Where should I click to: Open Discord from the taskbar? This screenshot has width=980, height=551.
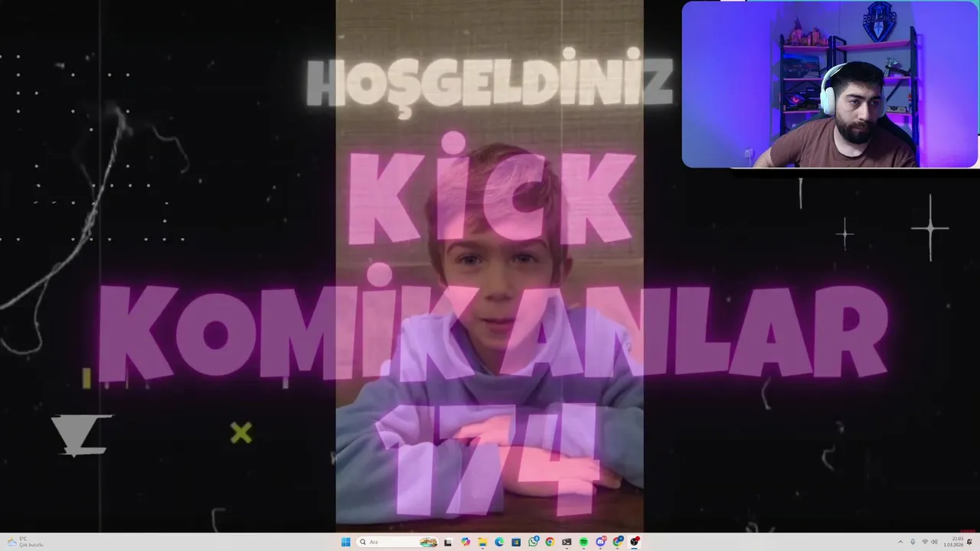[601, 542]
